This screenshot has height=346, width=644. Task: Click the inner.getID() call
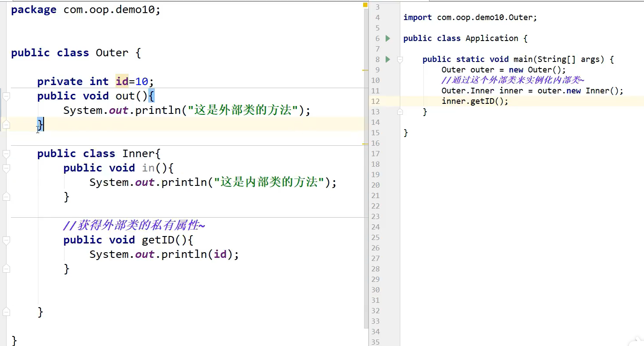474,101
